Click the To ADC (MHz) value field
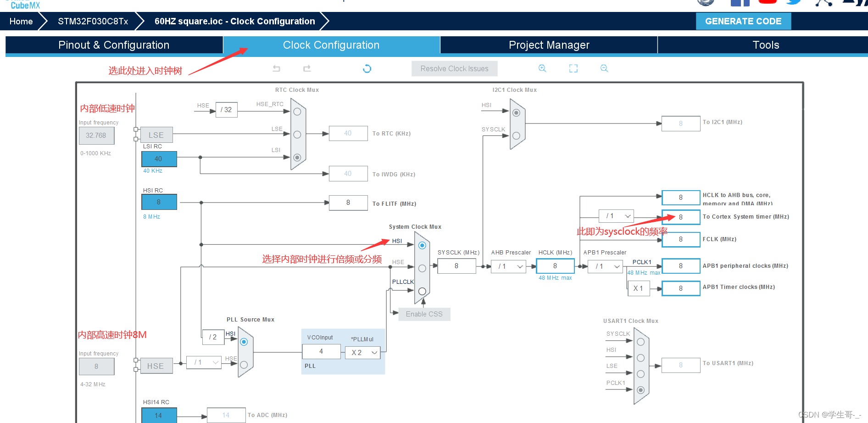868x423 pixels. [226, 415]
